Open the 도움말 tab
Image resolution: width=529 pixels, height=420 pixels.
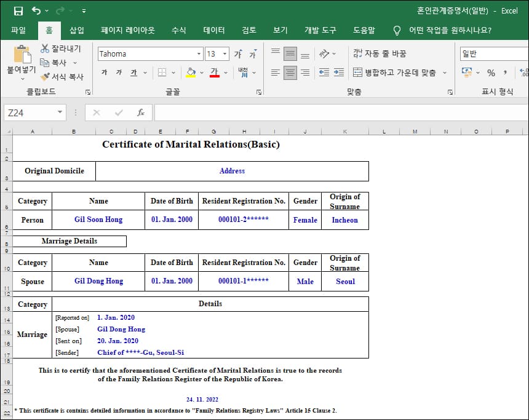(x=364, y=30)
